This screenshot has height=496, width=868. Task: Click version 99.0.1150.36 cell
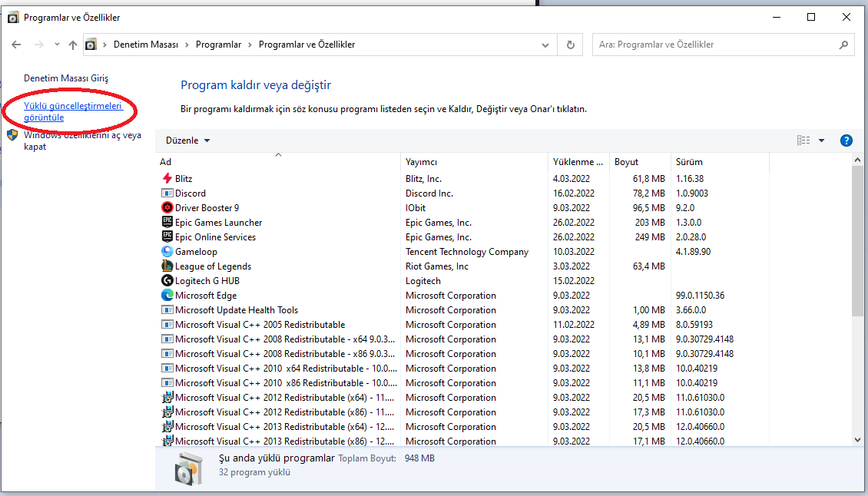pyautogui.click(x=700, y=296)
